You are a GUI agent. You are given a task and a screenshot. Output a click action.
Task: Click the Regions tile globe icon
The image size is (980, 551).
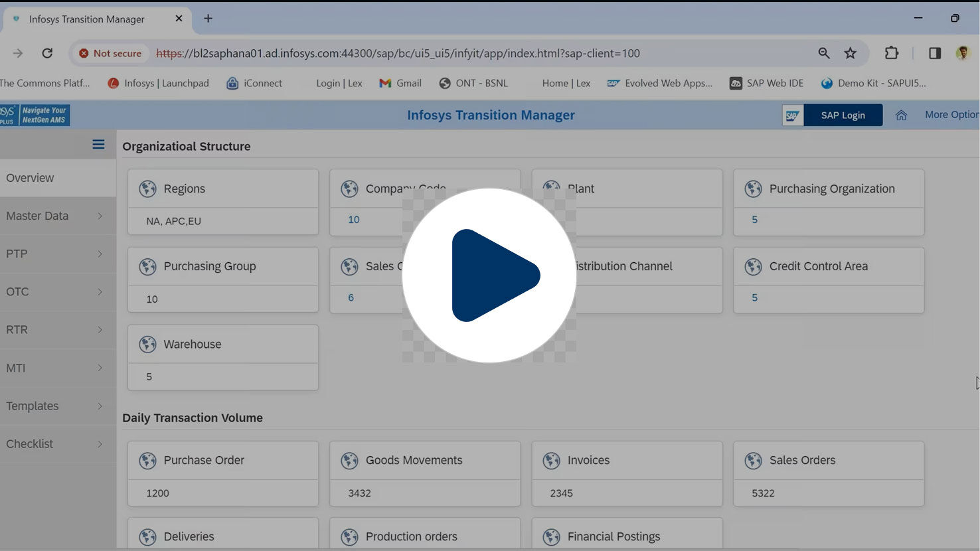147,189
